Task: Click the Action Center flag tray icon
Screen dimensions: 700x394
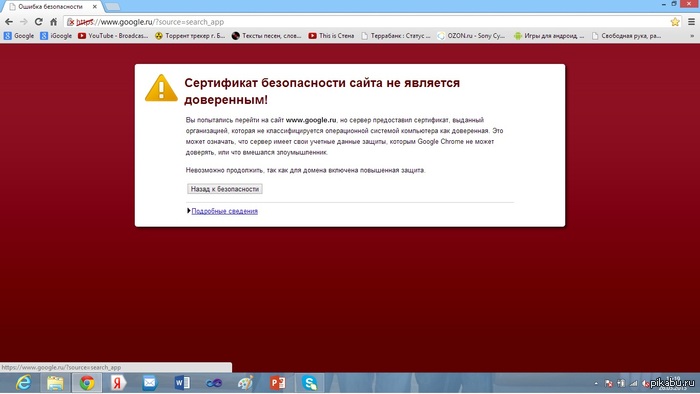Action: pyautogui.click(x=608, y=383)
